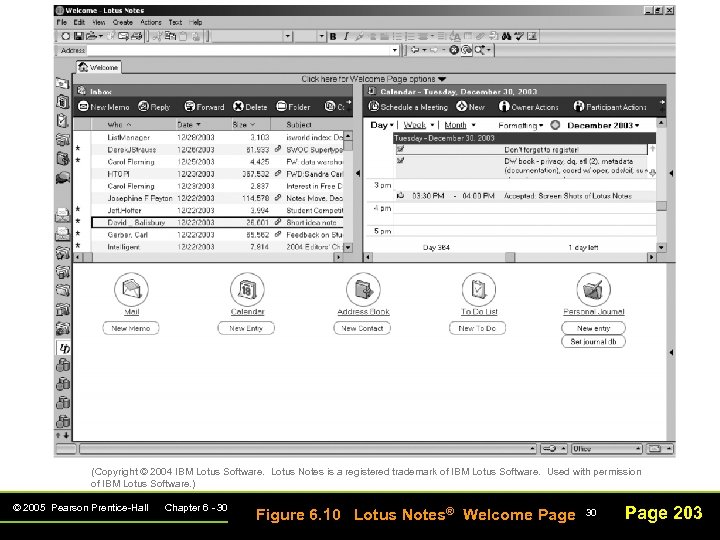Screen dimensions: 720x540
Task: Toggle Italic formatting
Action: 346,36
